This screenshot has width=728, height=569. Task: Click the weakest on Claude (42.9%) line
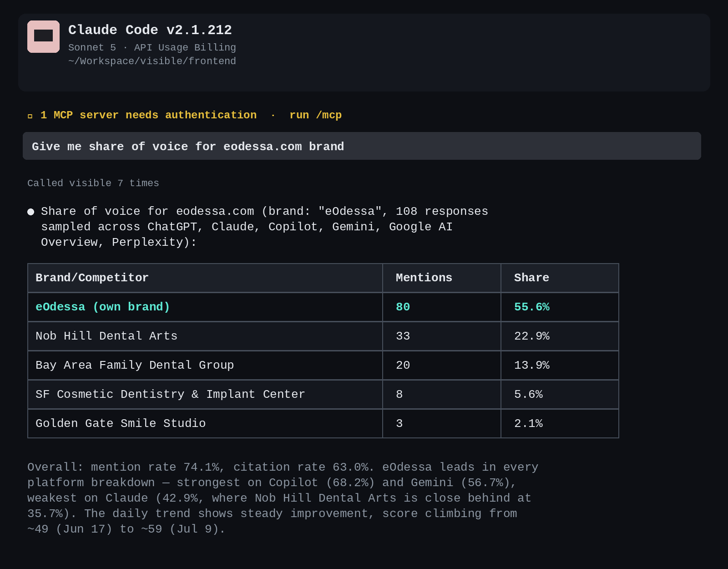pos(279,498)
